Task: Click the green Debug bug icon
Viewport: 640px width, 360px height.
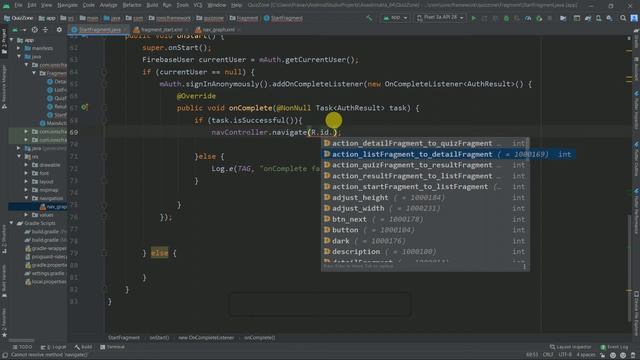Action: point(506,18)
